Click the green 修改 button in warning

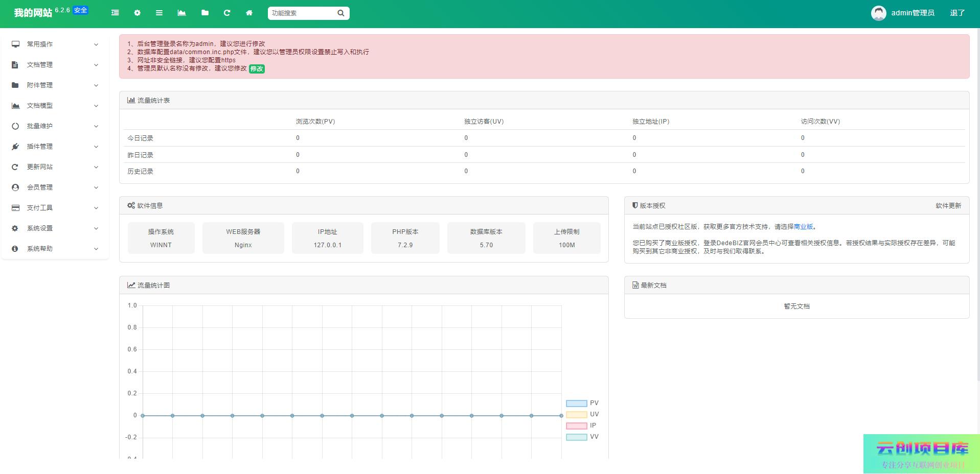[257, 69]
